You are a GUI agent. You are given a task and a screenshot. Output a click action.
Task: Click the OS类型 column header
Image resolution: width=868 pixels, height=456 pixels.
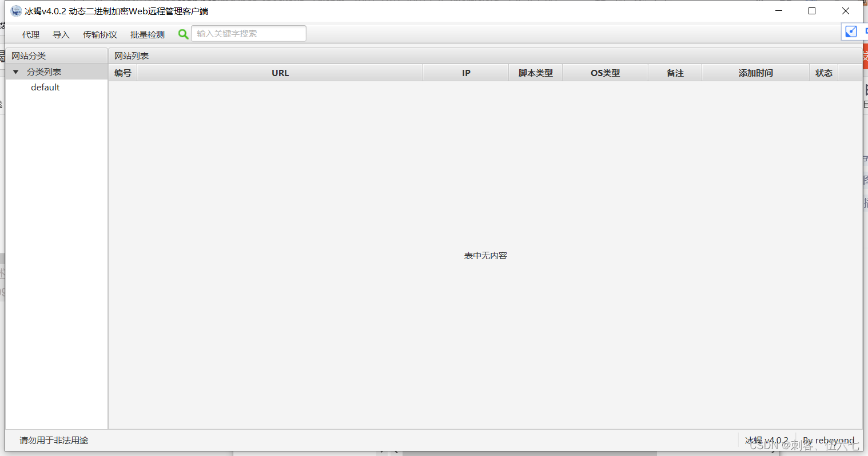[605, 73]
